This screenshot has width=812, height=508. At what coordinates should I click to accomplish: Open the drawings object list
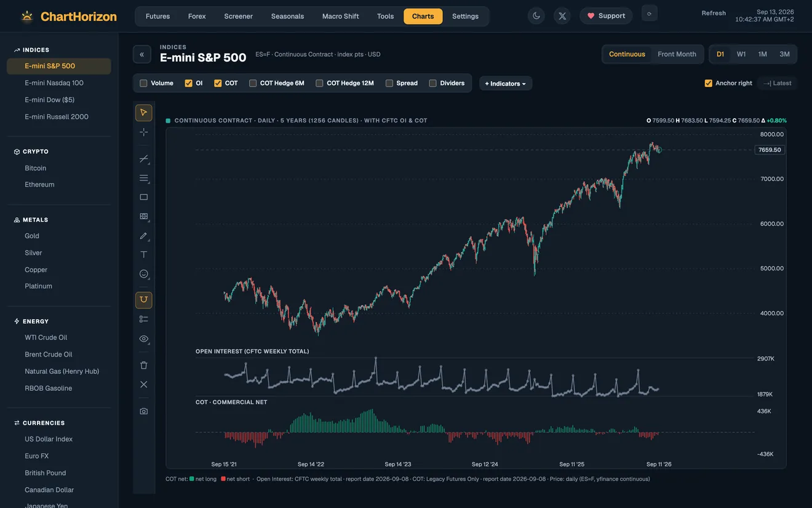143,319
